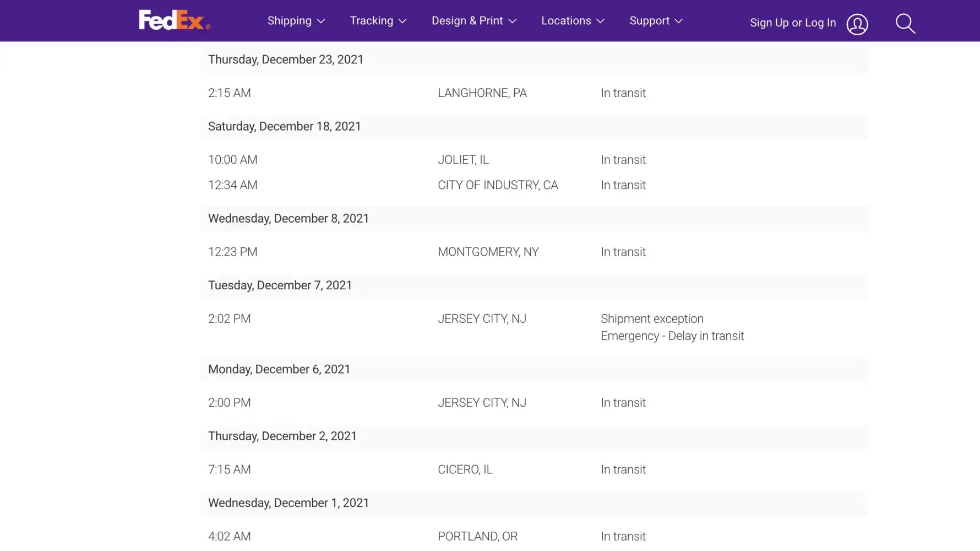Screen dimensions: 980x551
Task: Open the Support menu
Action: click(x=649, y=21)
